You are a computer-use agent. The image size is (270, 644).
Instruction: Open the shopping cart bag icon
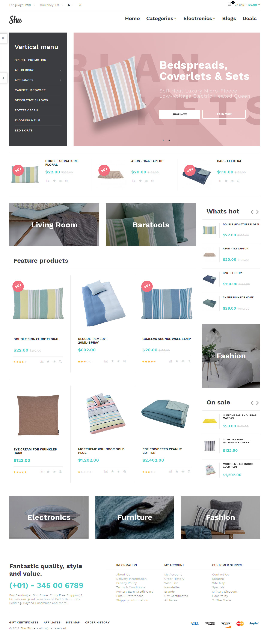point(229,4)
